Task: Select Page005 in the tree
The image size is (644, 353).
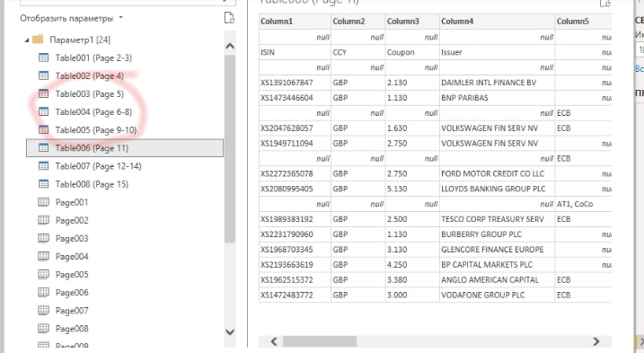Action: point(72,275)
